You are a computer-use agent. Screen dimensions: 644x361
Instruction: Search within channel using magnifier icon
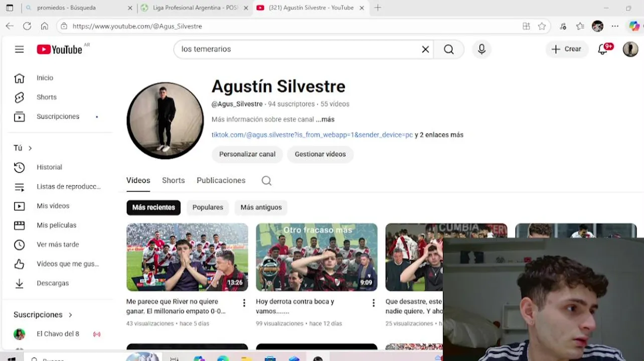[266, 180]
